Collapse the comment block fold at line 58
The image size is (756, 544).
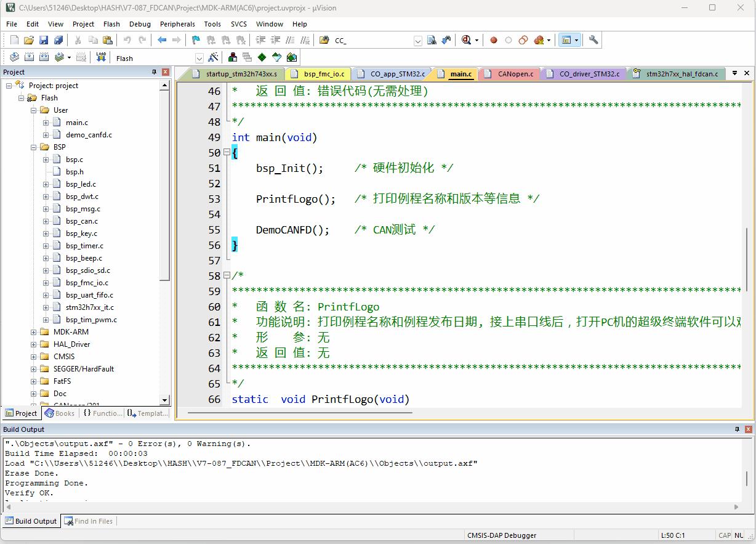227,275
